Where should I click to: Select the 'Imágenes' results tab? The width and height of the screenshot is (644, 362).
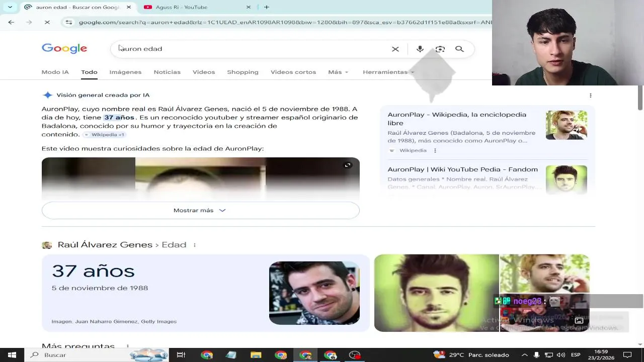coord(125,72)
